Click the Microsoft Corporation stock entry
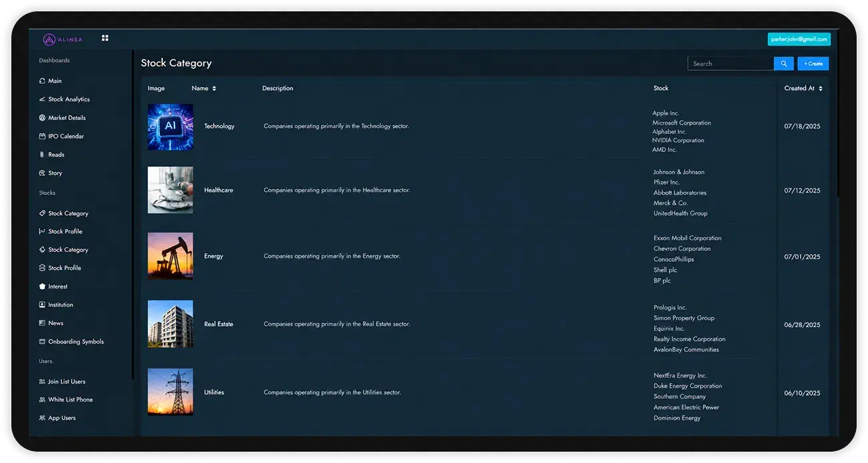This screenshot has height=463, width=868. point(681,123)
